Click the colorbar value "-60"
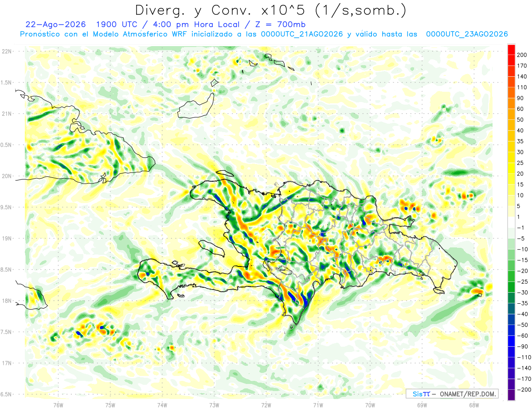The height and width of the screenshot is (411, 532). tap(522, 336)
